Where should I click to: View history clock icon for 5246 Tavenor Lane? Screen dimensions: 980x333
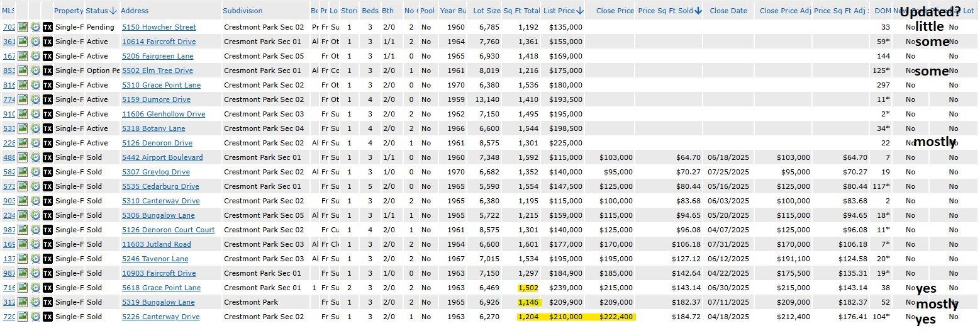tap(35, 259)
